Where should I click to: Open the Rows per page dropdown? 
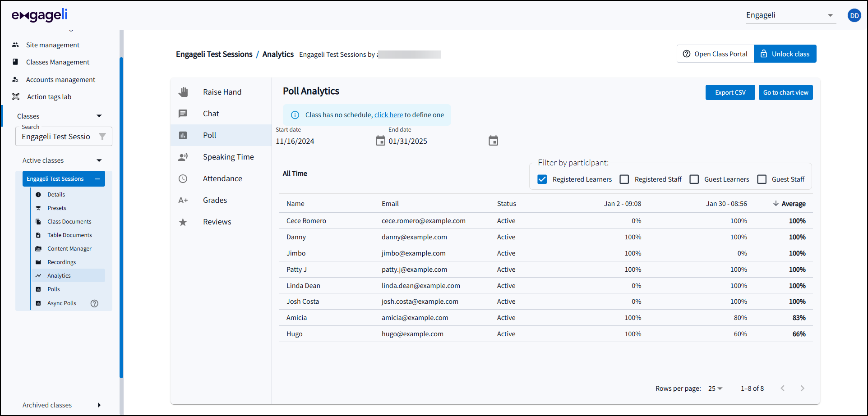(715, 388)
